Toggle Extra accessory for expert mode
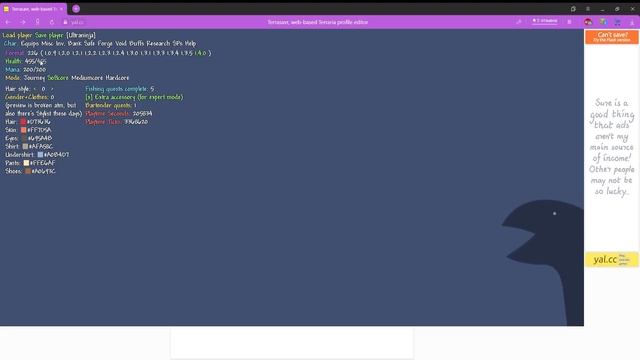640x360 pixels. [134, 97]
